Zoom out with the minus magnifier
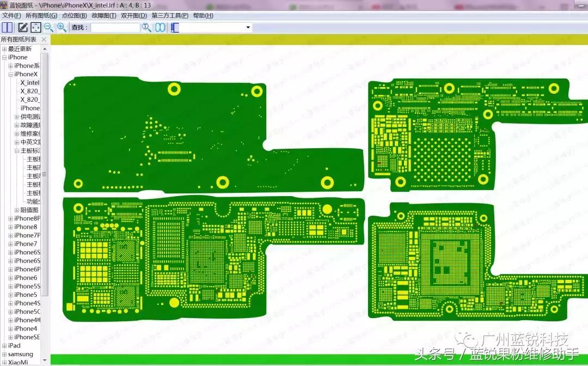This screenshot has height=366, width=588. [x=48, y=27]
